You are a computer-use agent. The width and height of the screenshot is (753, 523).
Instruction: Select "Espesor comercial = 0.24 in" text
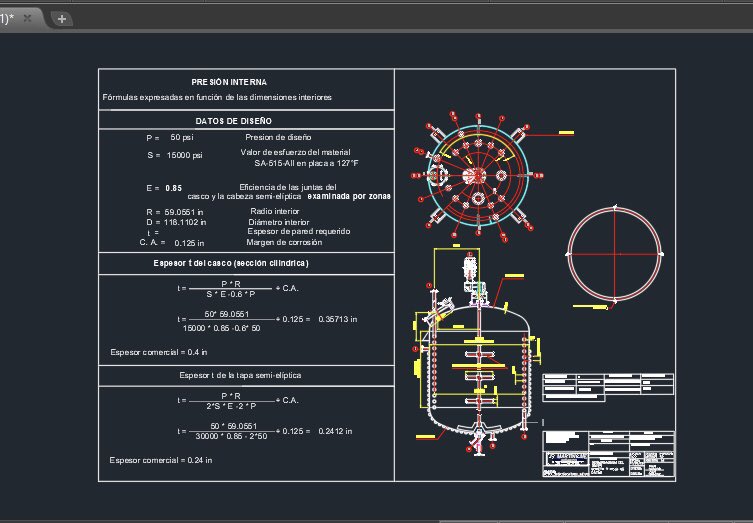tap(161, 461)
